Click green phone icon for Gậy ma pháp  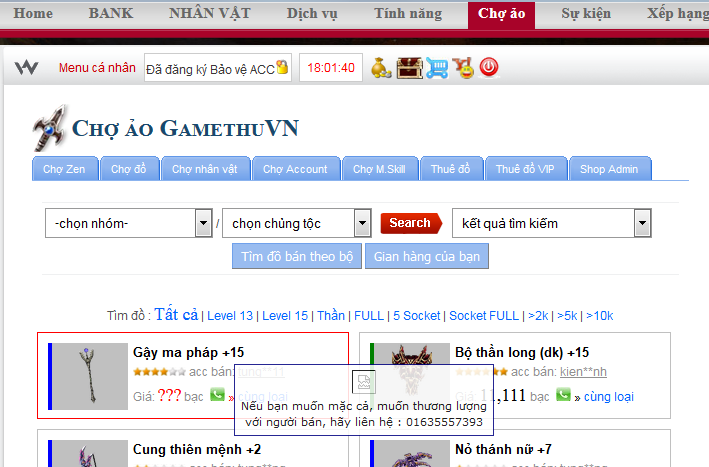[217, 395]
